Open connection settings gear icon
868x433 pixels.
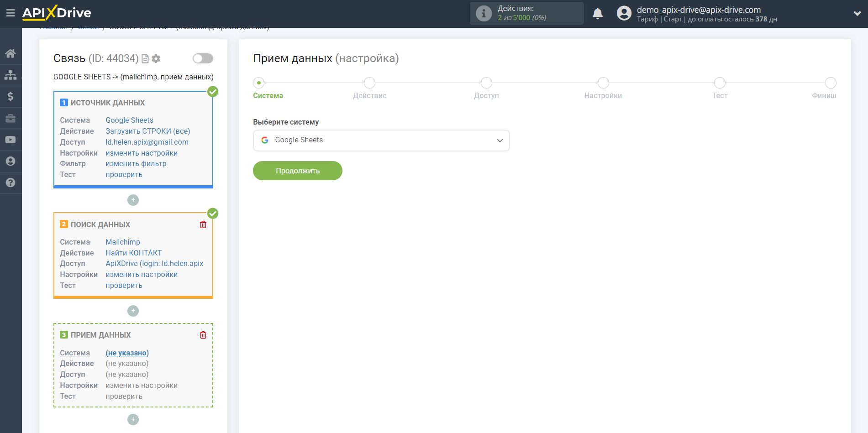click(x=156, y=58)
